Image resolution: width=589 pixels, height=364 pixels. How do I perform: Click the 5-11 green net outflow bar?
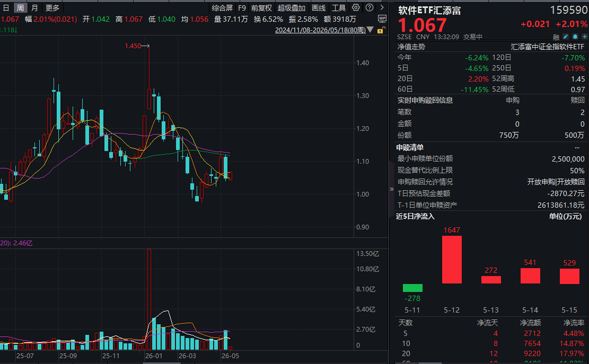tap(412, 288)
